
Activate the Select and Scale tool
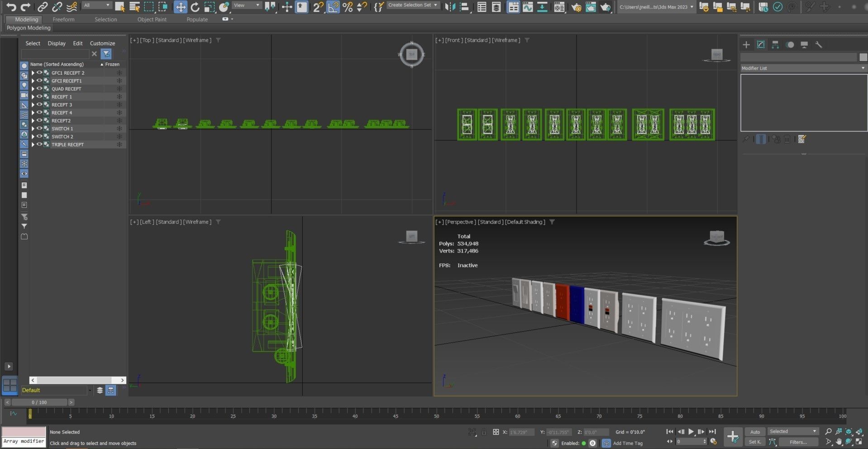210,7
